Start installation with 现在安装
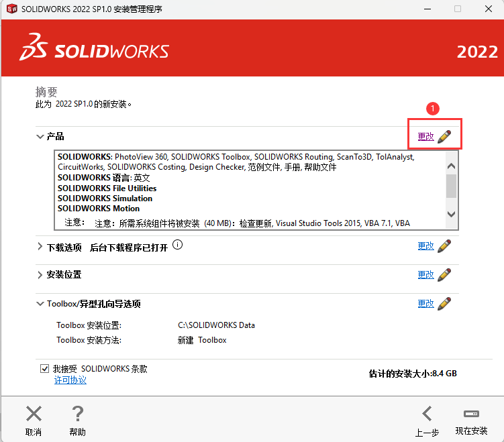The width and height of the screenshot is (504, 442). [x=471, y=414]
